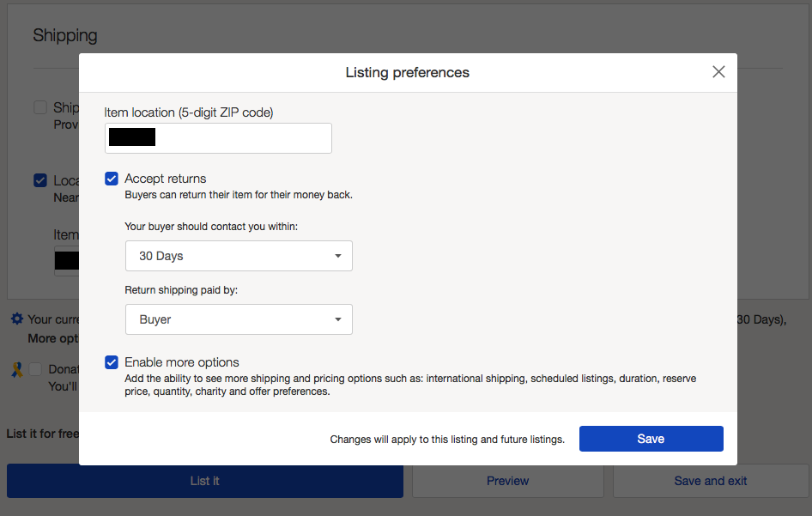Click the Listing preferences title

pos(407,72)
